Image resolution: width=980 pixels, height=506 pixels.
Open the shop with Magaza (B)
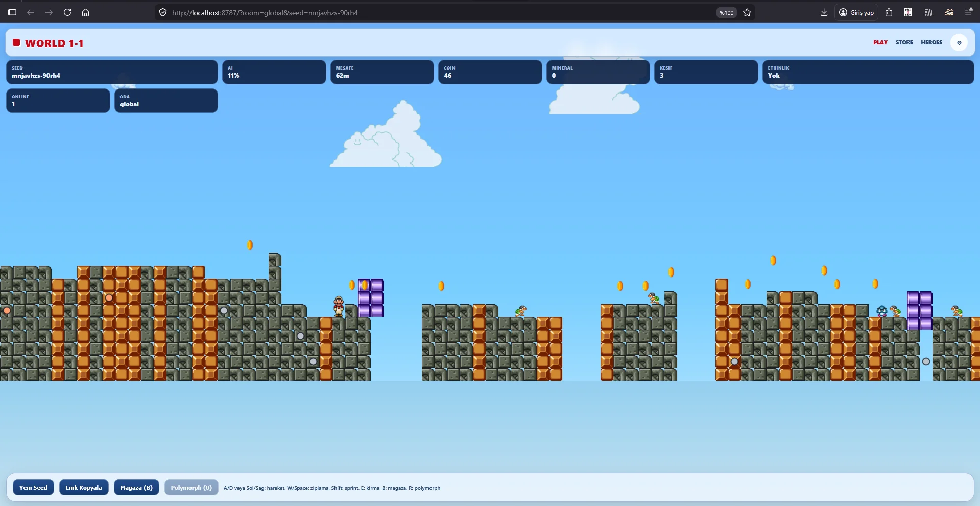click(x=136, y=488)
